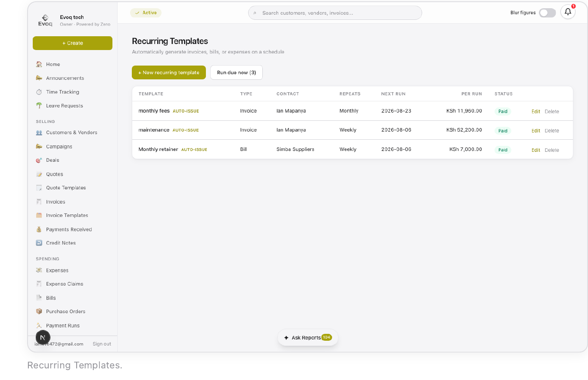Viewport: 588px width, 380px height.
Task: Click Sign out in the sidebar
Action: coord(102,344)
